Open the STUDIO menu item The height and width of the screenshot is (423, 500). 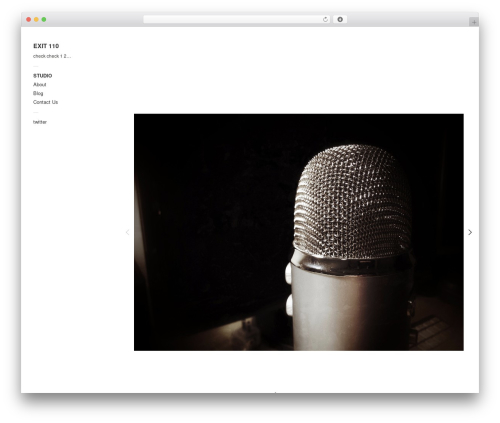click(x=42, y=76)
